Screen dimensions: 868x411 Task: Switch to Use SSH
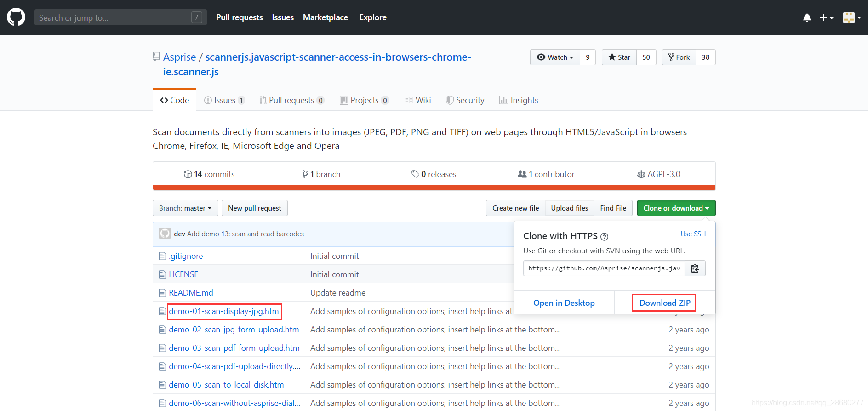click(x=693, y=234)
